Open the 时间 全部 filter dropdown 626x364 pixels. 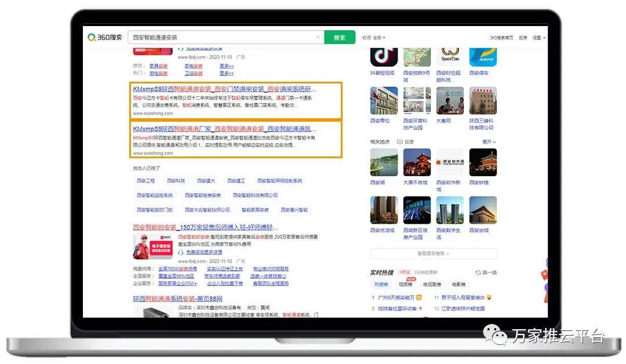pos(374,38)
